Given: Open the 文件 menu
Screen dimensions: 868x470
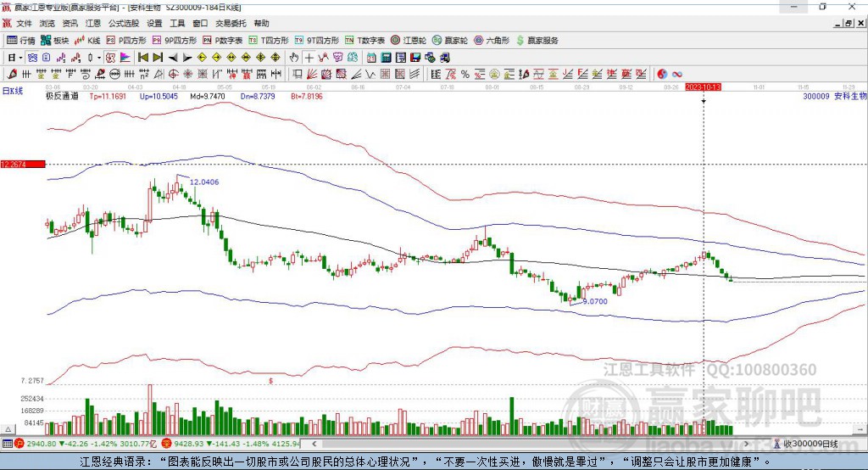Looking at the screenshot, I should (x=24, y=23).
